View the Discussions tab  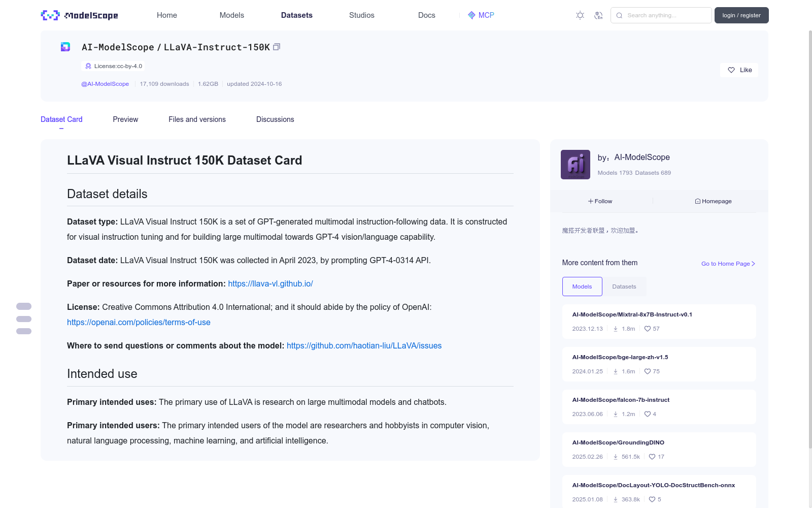click(x=275, y=119)
